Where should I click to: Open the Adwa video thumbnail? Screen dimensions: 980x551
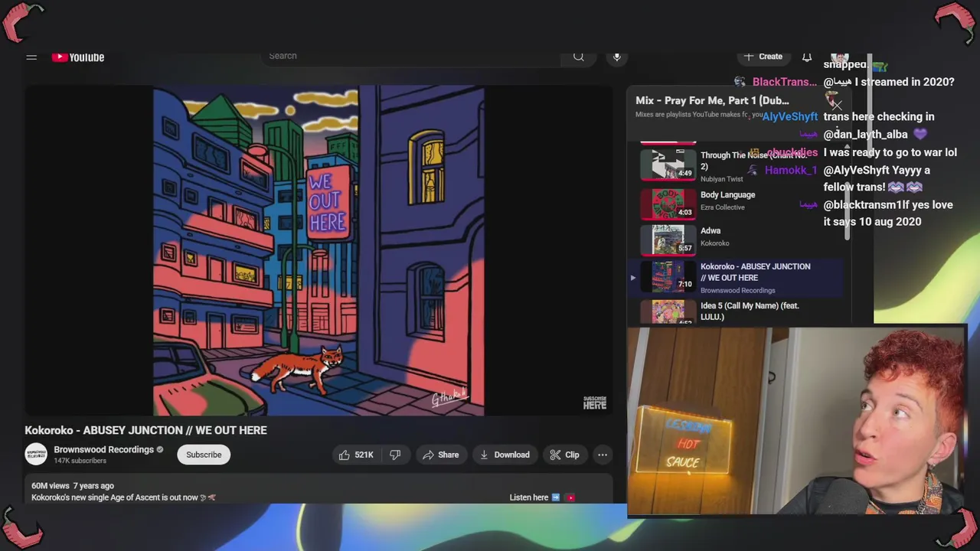point(668,240)
